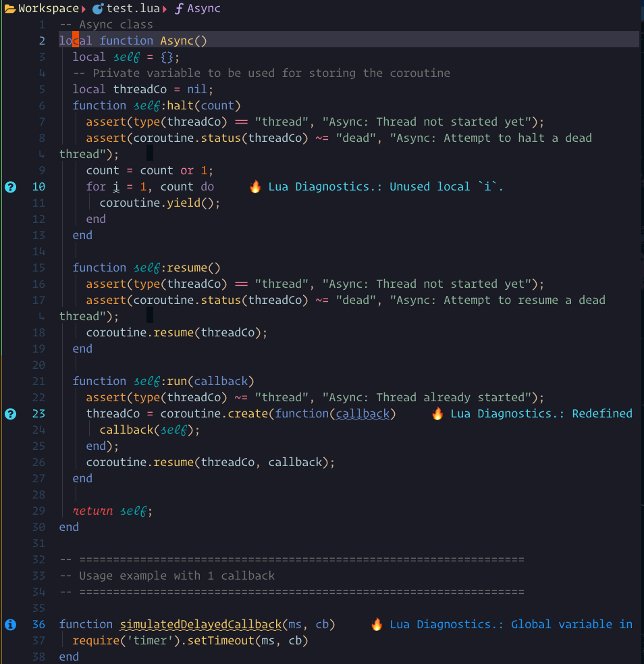Open the Workspace breadcrumb
The width and height of the screenshot is (644, 664).
click(49, 9)
